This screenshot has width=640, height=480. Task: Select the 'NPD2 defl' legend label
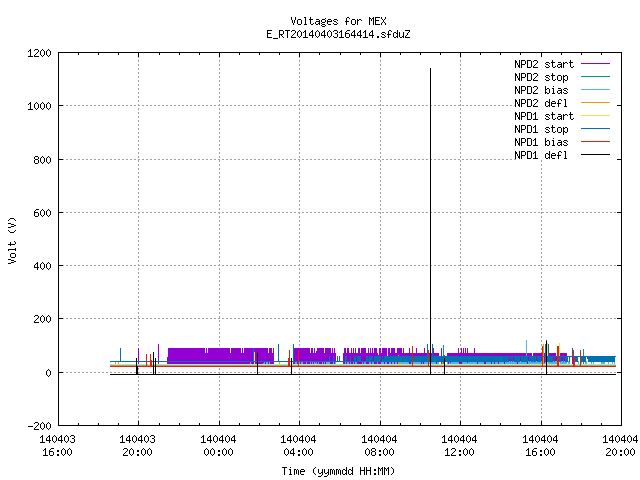pyautogui.click(x=541, y=103)
